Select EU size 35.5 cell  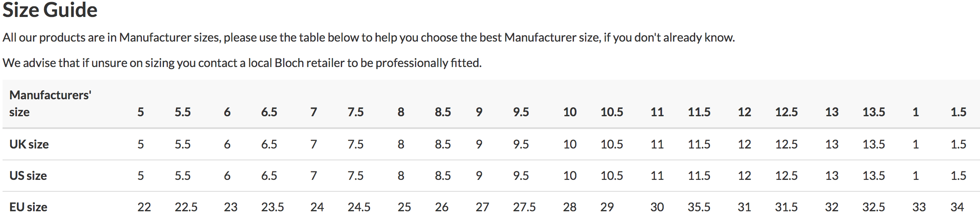pyautogui.click(x=699, y=207)
